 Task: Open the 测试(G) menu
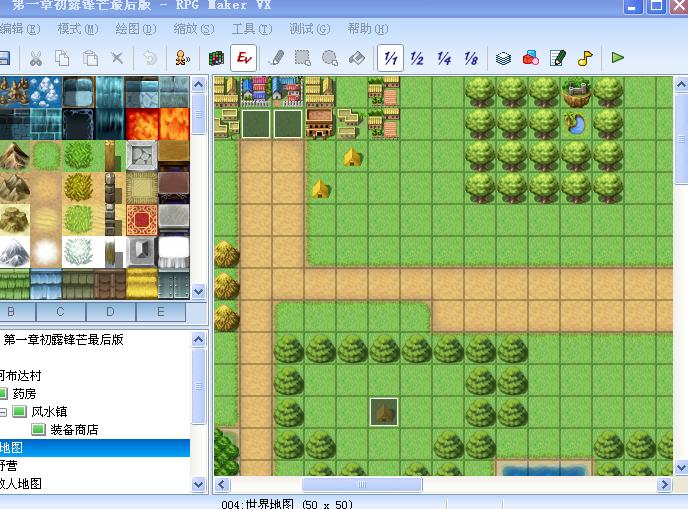[x=310, y=29]
